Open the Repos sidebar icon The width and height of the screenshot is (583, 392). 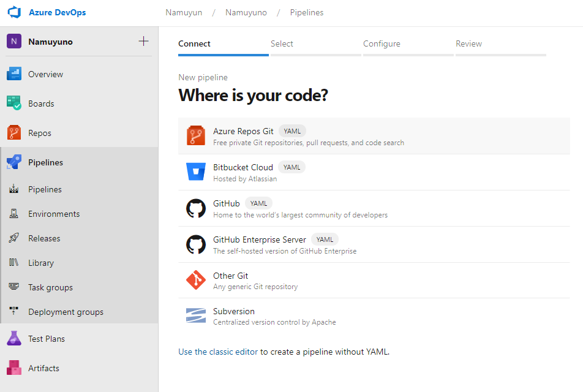(x=14, y=133)
